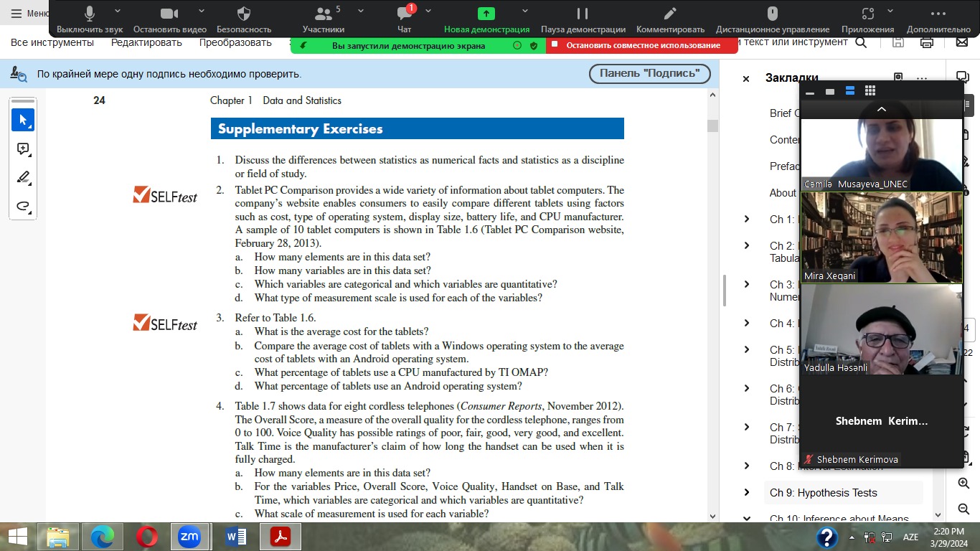
Task: Click the print icon
Action: pos(926,42)
